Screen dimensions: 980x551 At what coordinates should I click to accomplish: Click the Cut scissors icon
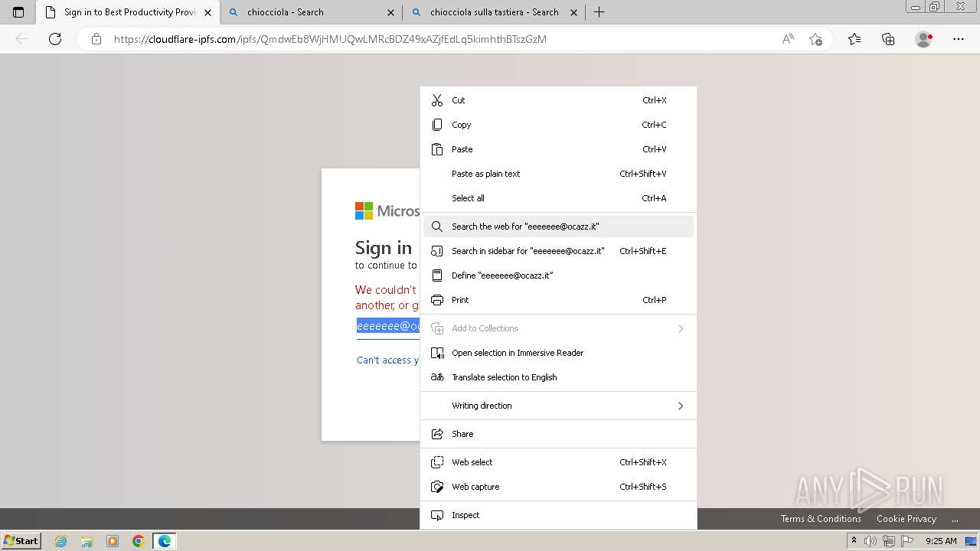(x=437, y=100)
